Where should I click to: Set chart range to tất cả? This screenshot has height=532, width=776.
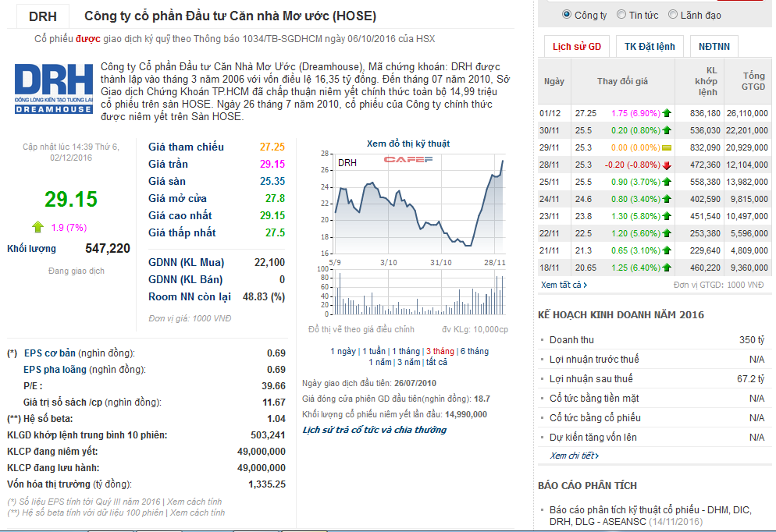coord(436,362)
